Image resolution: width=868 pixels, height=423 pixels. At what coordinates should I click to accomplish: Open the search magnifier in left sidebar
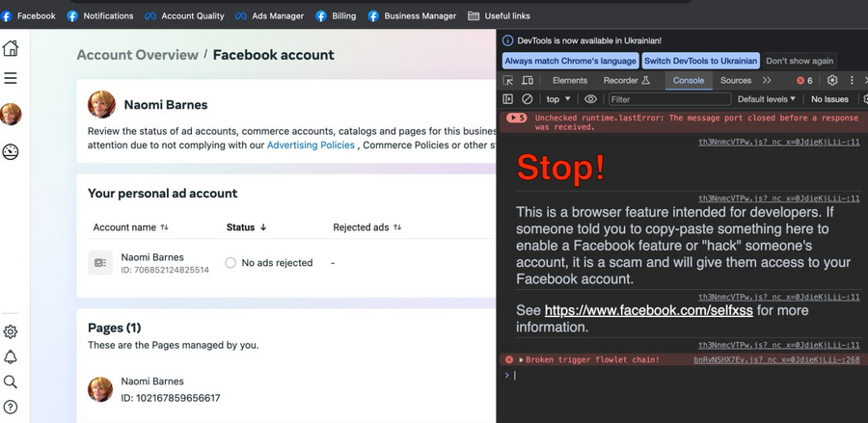[x=10, y=383]
